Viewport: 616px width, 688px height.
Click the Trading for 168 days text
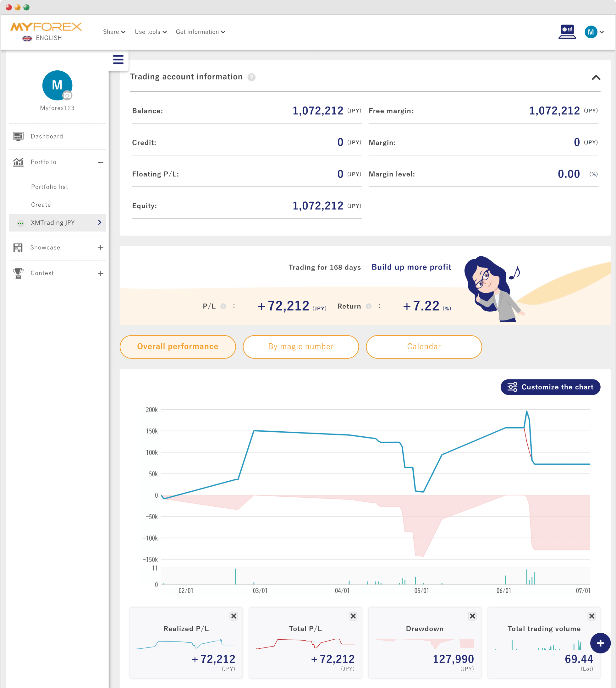pyautogui.click(x=325, y=268)
